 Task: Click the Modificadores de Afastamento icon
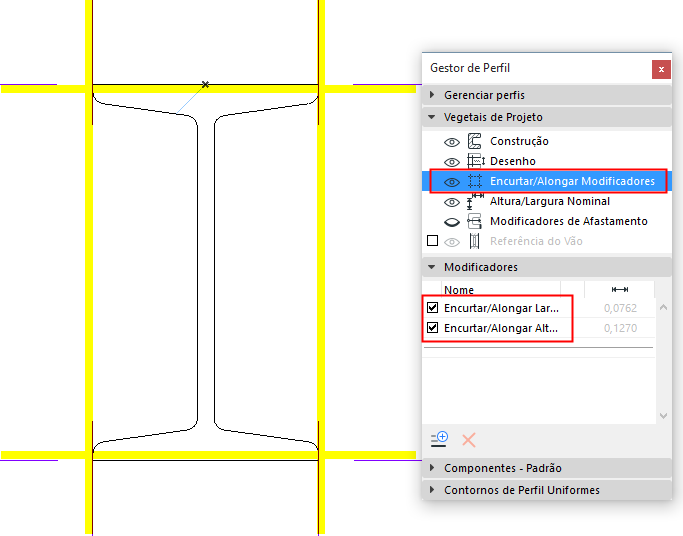click(474, 221)
